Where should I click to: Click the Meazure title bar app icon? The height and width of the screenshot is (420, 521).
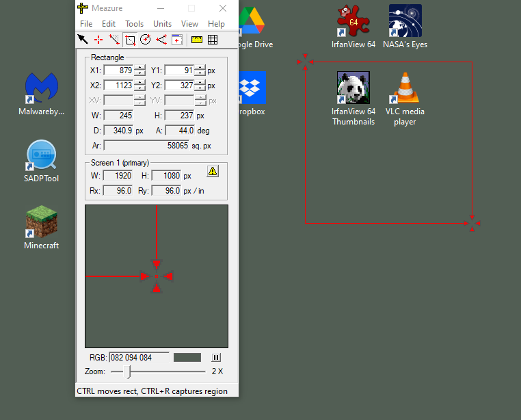pyautogui.click(x=83, y=8)
